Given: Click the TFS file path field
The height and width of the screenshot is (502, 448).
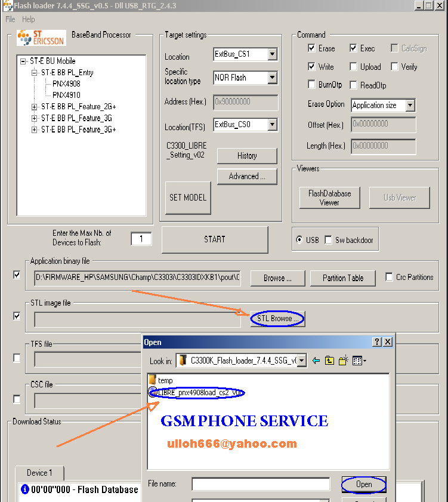Looking at the screenshot, I should (88, 359).
